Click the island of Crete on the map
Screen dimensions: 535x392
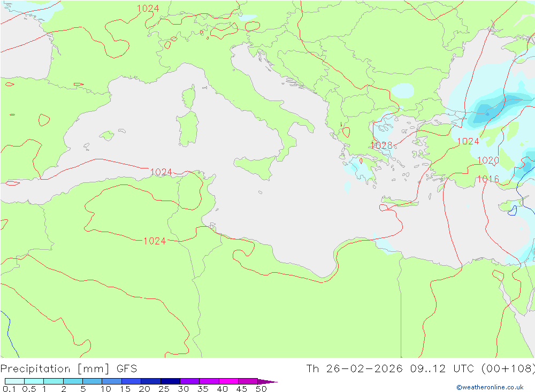(x=399, y=202)
